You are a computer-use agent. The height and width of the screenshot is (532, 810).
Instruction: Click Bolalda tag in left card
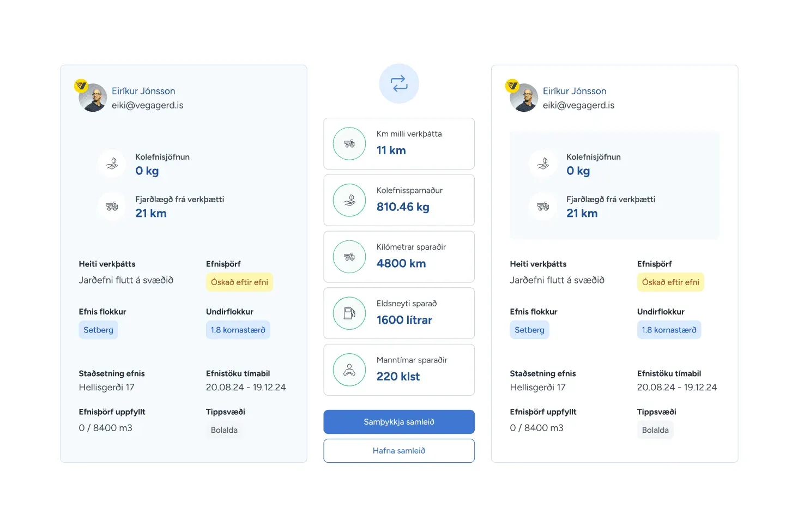coord(224,430)
